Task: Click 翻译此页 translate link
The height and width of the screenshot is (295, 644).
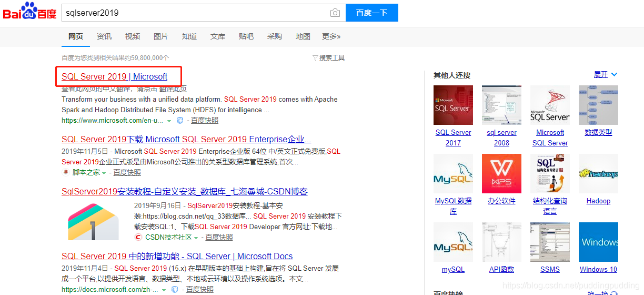Action: (173, 89)
